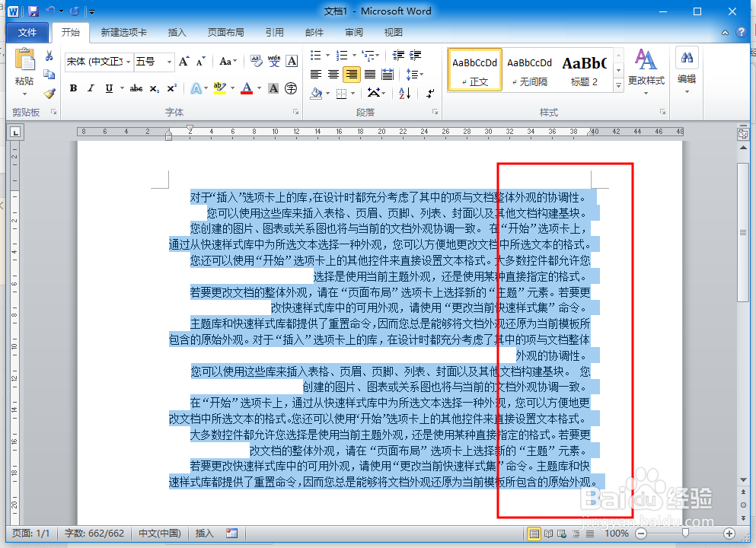
Task: Apply superscript formatting
Action: click(x=173, y=87)
